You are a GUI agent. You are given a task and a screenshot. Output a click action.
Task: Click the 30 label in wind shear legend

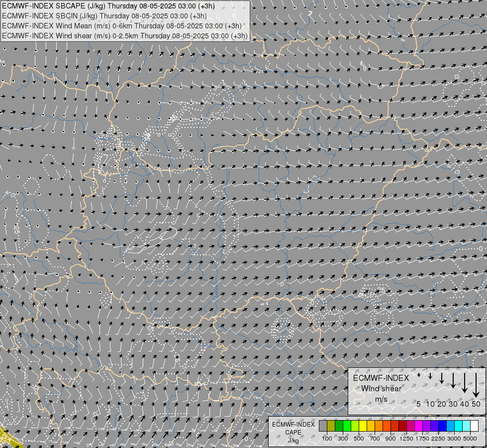(453, 404)
